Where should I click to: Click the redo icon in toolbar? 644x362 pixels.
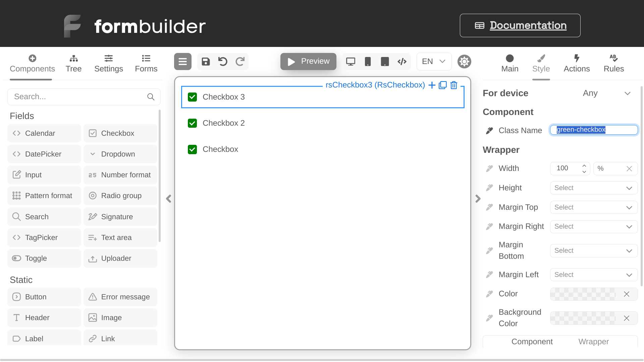pyautogui.click(x=240, y=61)
